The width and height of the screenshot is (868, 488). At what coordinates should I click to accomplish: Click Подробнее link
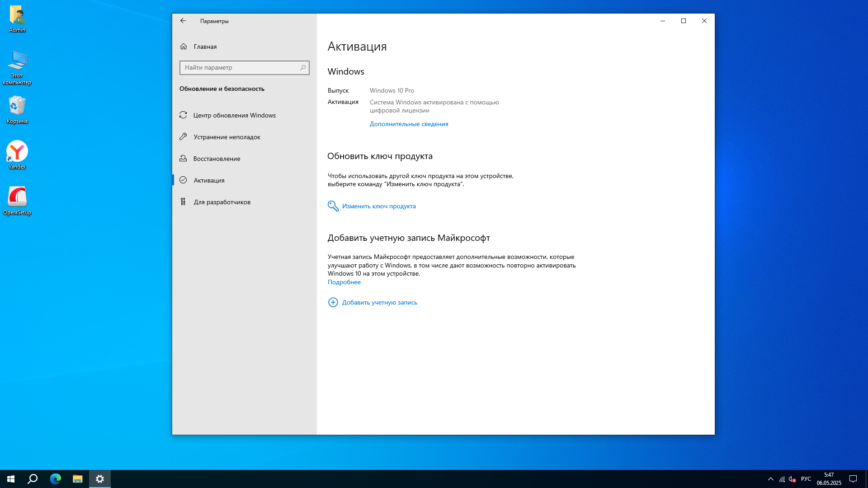click(344, 282)
